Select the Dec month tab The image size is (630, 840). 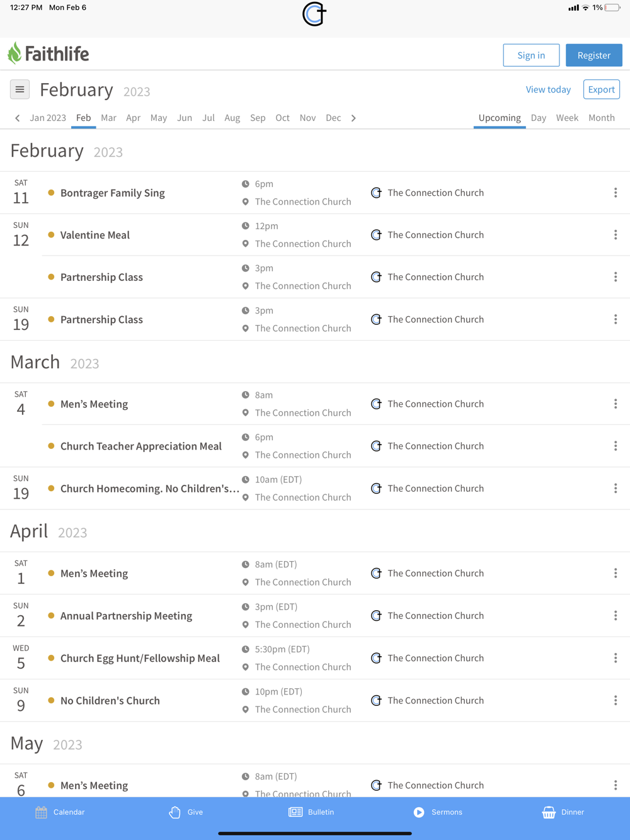coord(333,118)
